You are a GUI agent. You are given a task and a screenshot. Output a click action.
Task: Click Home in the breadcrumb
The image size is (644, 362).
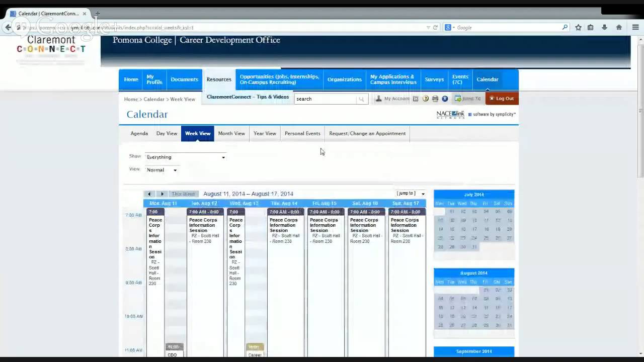tap(131, 100)
